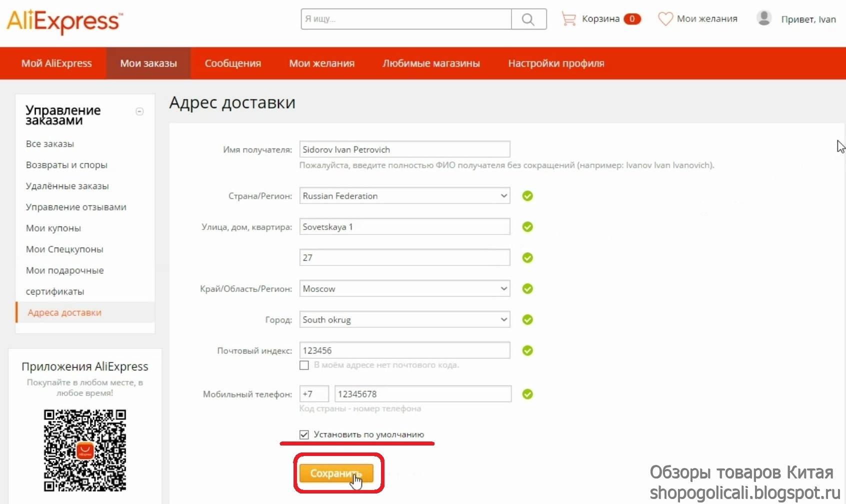846x504 pixels.
Task: Uncheck 'Установить по умолчанию' checkbox
Action: [x=304, y=434]
